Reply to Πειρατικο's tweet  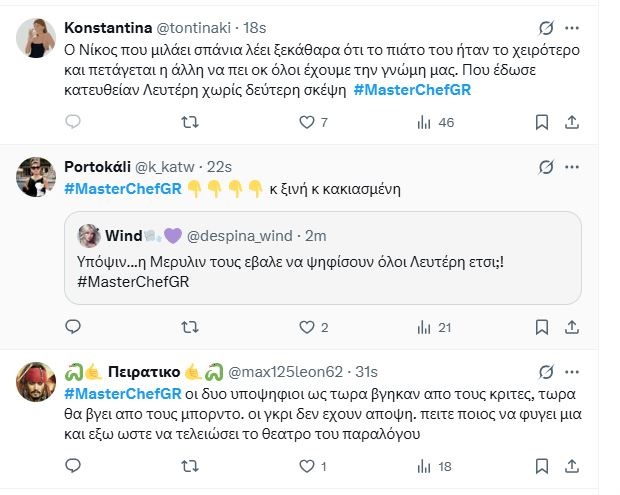(73, 467)
